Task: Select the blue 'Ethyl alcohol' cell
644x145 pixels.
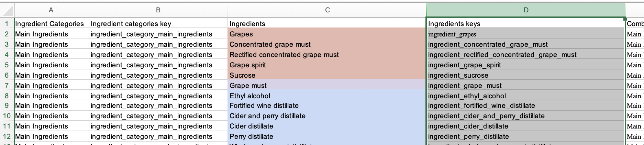Action: click(x=327, y=96)
